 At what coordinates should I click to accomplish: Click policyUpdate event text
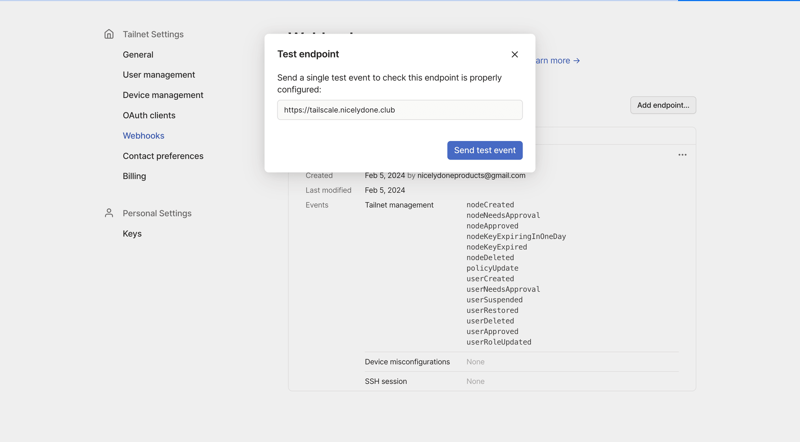(492, 268)
